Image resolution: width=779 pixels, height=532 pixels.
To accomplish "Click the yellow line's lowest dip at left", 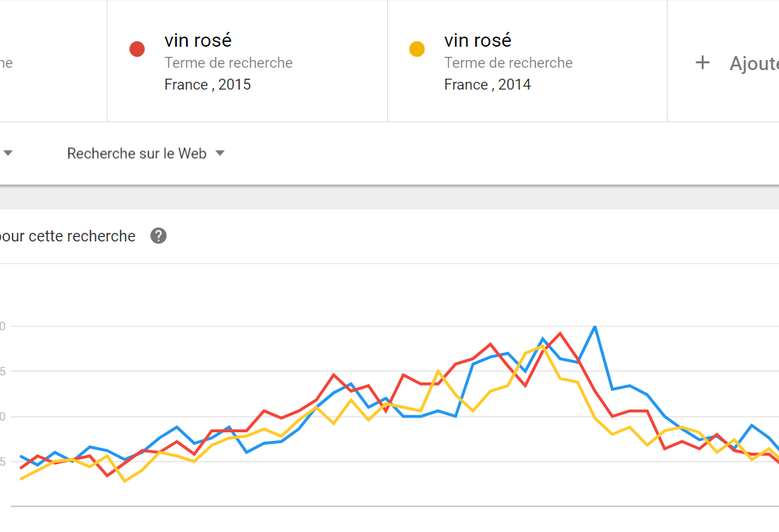I will coord(125,481).
